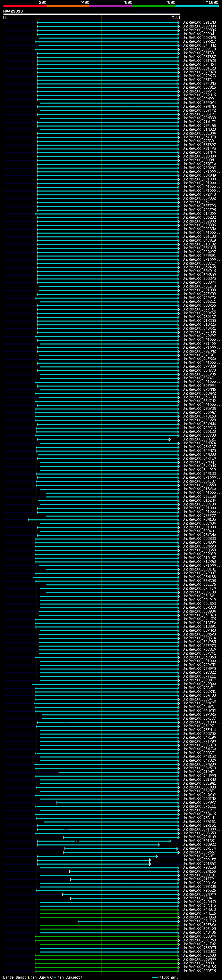Click the green alignment bar for UniRef100_Q59N00
Viewport: 222px width, 980px height.
[108, 959]
